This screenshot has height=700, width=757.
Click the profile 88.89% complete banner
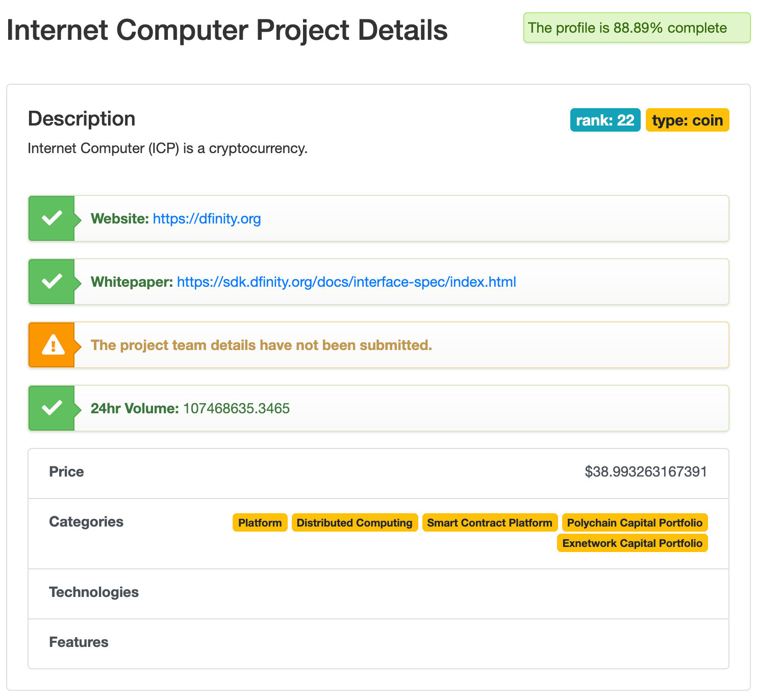(x=637, y=28)
